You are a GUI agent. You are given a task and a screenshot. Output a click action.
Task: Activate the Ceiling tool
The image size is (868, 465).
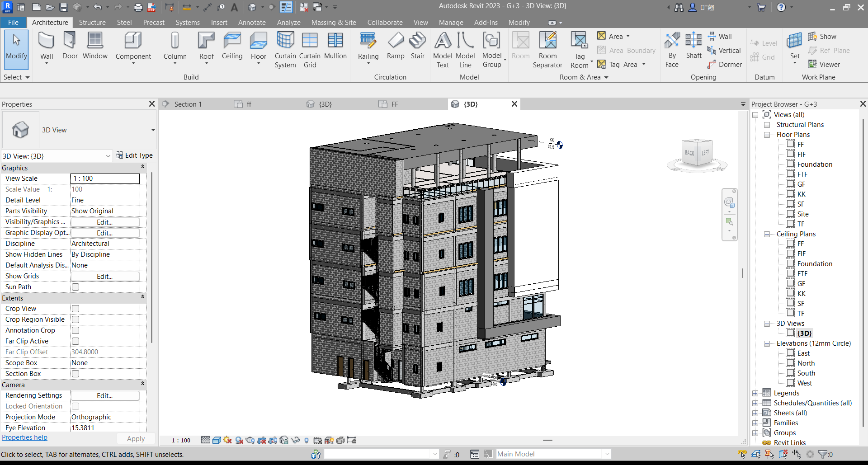pyautogui.click(x=232, y=46)
